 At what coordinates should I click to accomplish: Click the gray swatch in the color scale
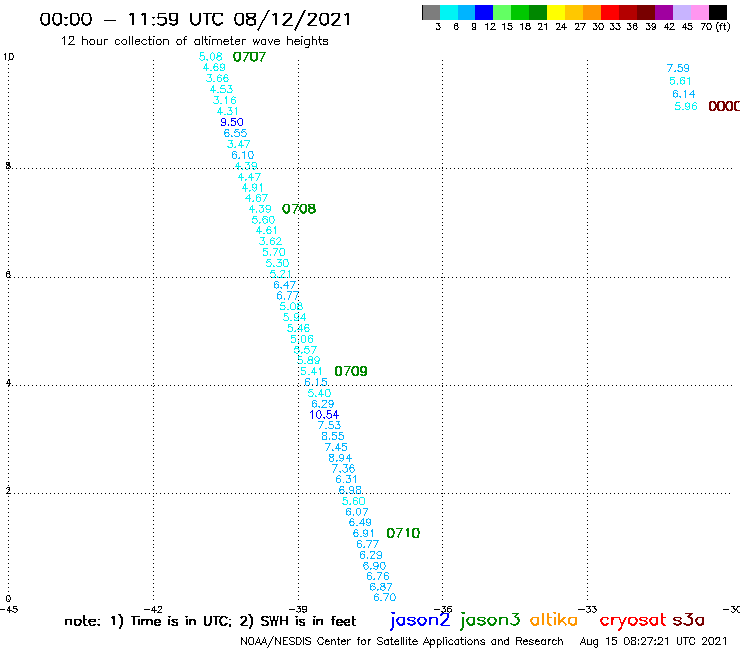[x=431, y=12]
